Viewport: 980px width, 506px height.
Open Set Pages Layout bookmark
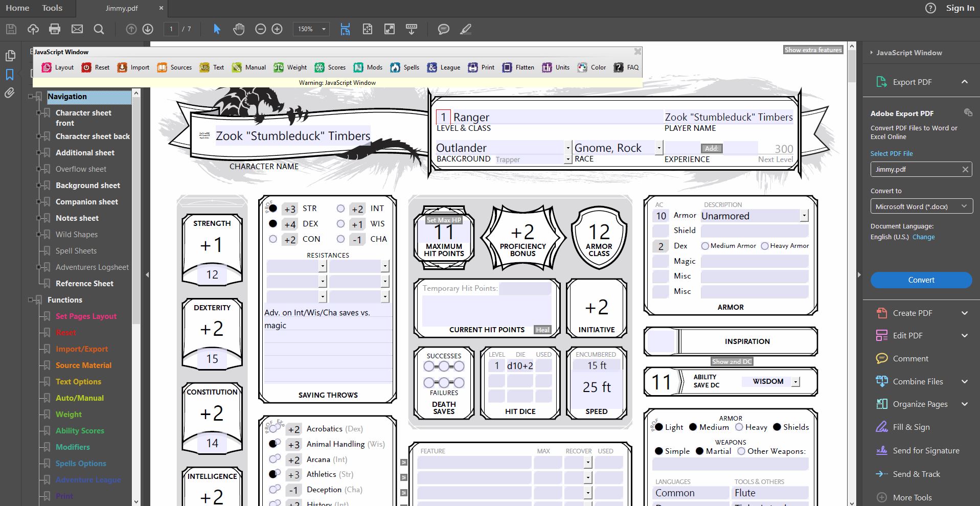86,316
